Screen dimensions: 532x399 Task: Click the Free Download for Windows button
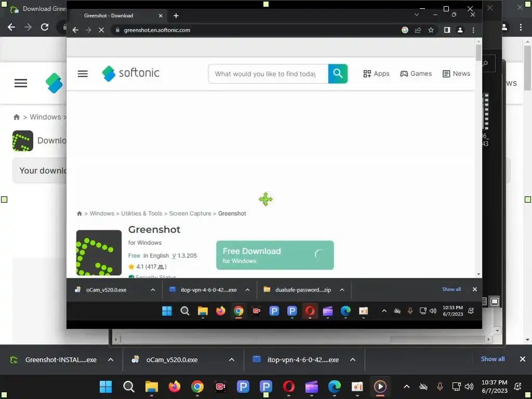275,255
